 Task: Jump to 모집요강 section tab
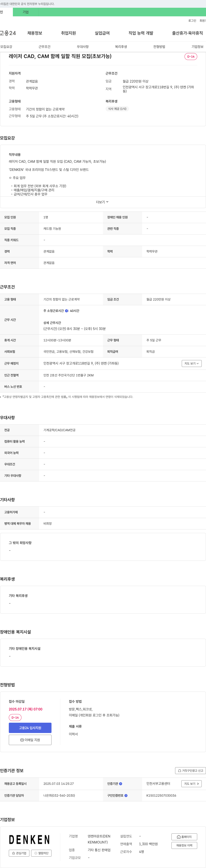coord(6,47)
